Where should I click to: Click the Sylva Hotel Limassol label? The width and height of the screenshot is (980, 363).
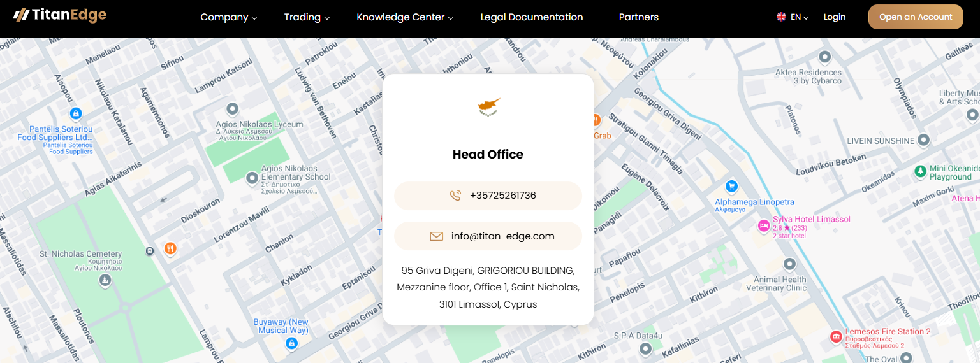[812, 219]
